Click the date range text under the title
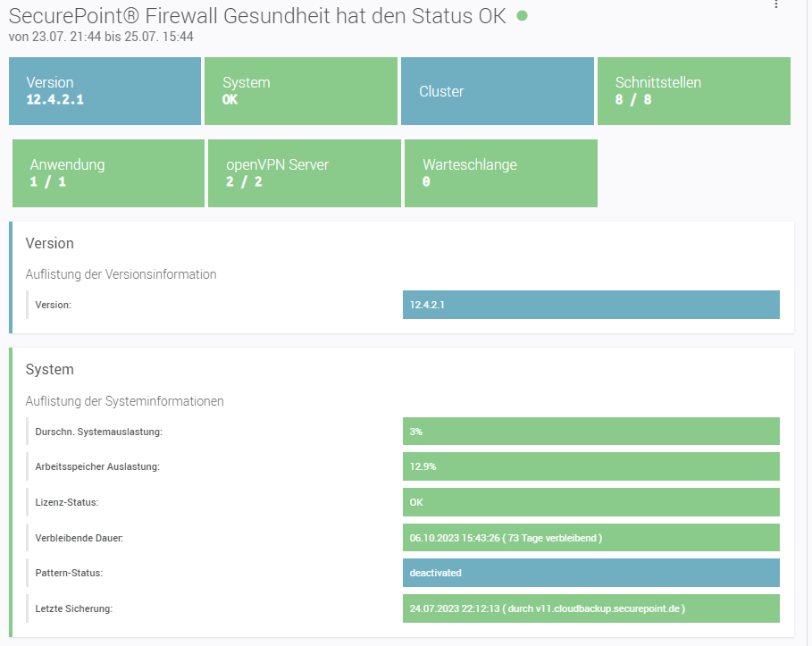 [x=101, y=37]
